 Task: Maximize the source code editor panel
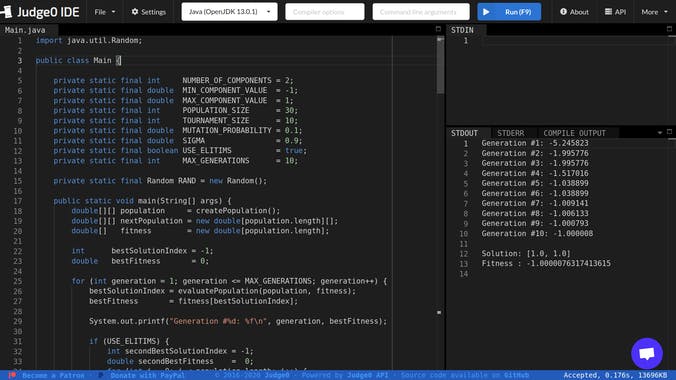[x=438, y=29]
